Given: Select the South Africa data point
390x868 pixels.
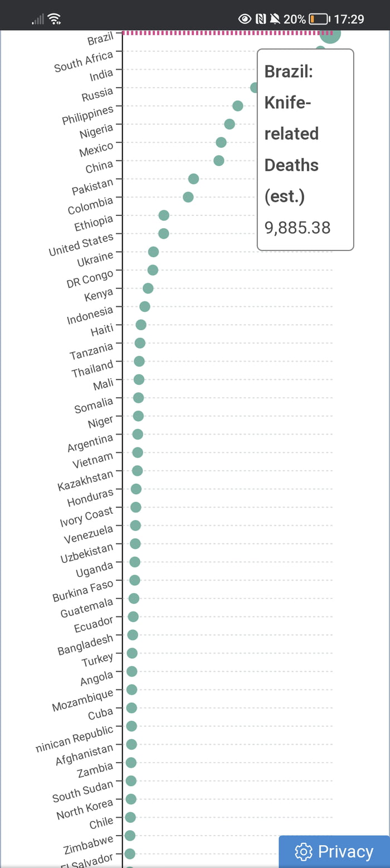Looking at the screenshot, I should pyautogui.click(x=320, y=50).
